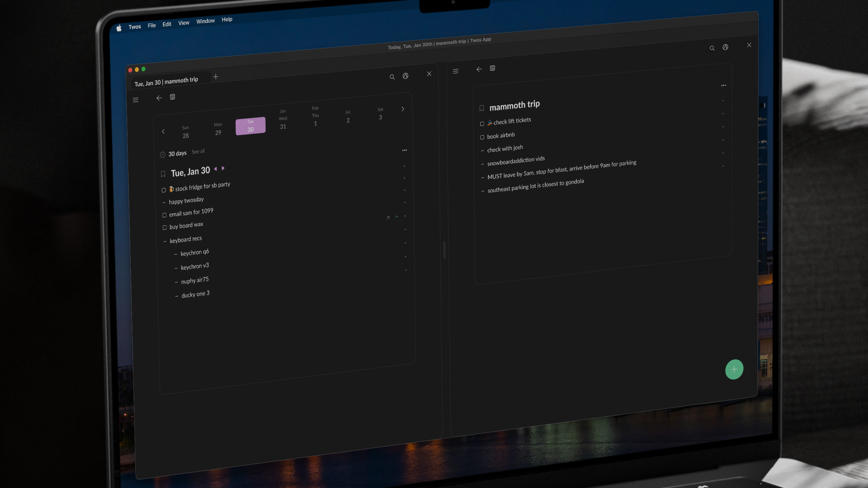The image size is (868, 488).
Task: Collapse keyboard recs with the up chevron
Action: click(x=397, y=217)
